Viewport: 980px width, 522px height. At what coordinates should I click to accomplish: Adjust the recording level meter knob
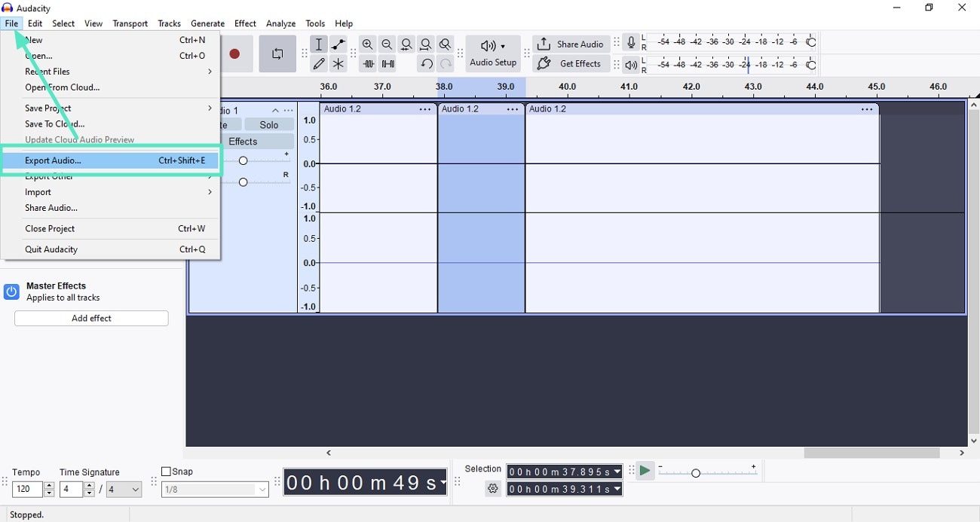[x=811, y=43]
